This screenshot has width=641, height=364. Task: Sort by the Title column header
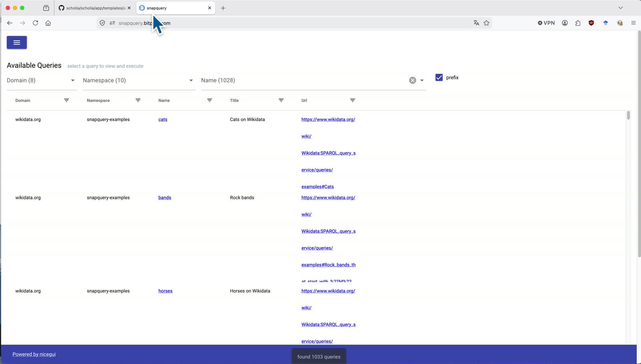point(234,101)
